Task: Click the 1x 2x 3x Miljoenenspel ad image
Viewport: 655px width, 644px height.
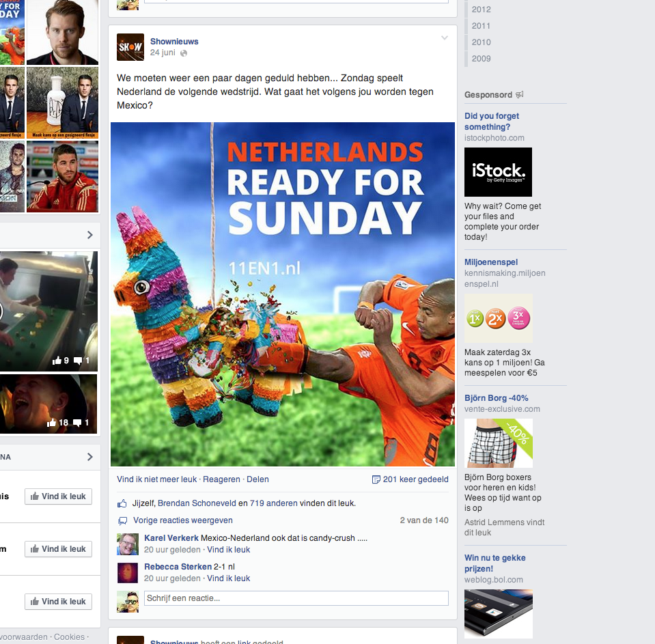Action: click(x=499, y=318)
